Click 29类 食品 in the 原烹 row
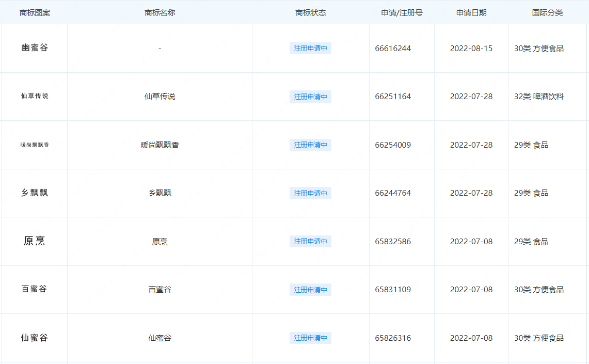This screenshot has height=364, width=589. tap(531, 242)
